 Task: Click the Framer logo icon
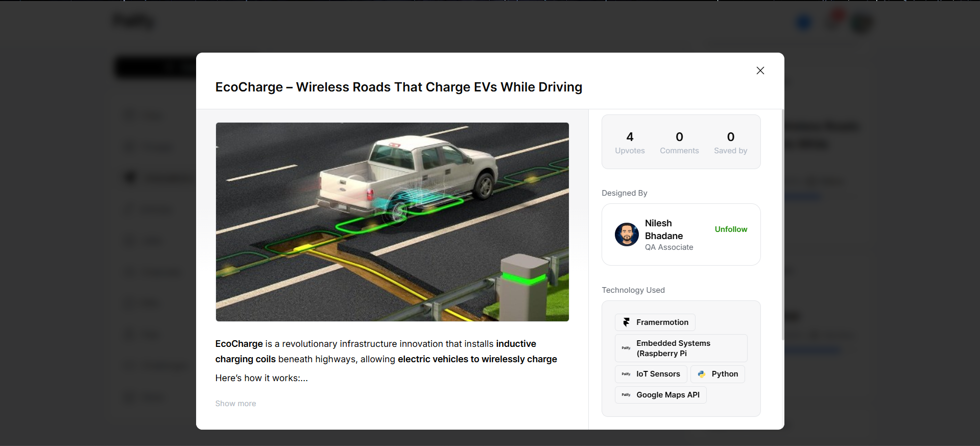626,322
